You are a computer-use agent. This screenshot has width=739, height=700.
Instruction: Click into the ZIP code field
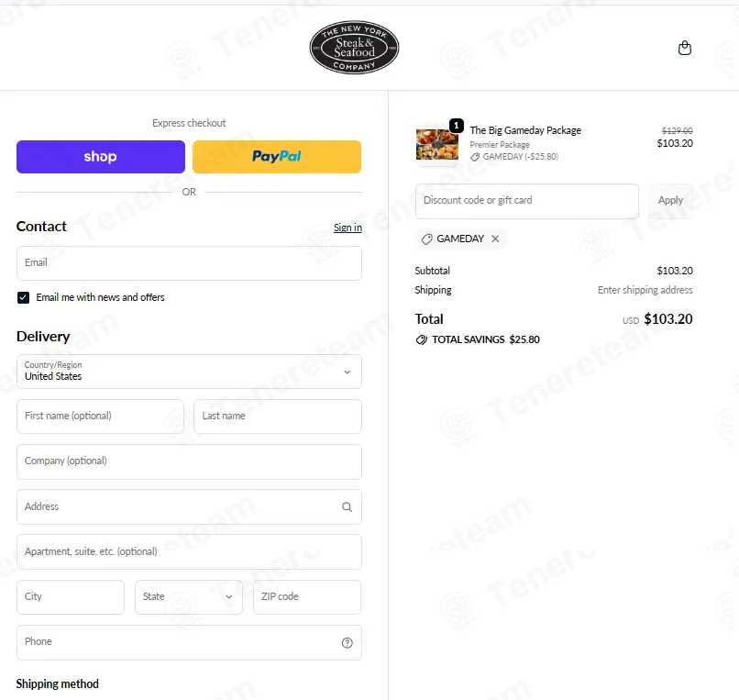click(306, 597)
